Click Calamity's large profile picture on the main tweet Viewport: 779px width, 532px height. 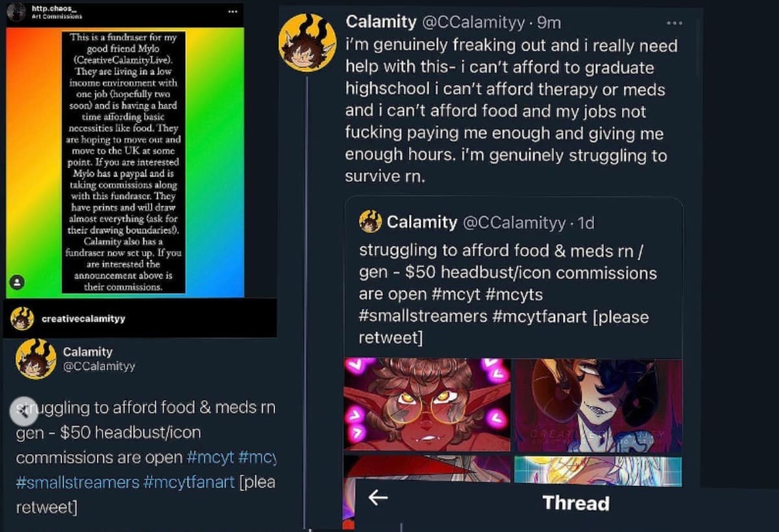[x=307, y=42]
